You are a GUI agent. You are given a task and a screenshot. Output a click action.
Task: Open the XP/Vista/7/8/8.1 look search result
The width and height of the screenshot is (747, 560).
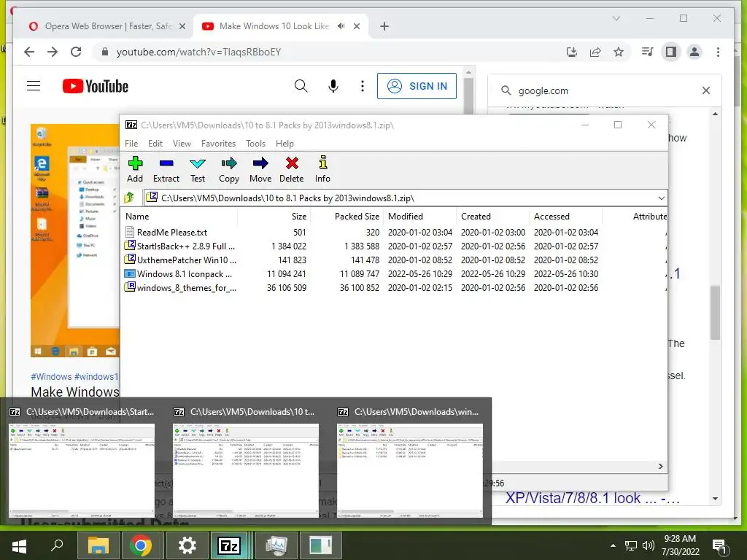point(592,498)
